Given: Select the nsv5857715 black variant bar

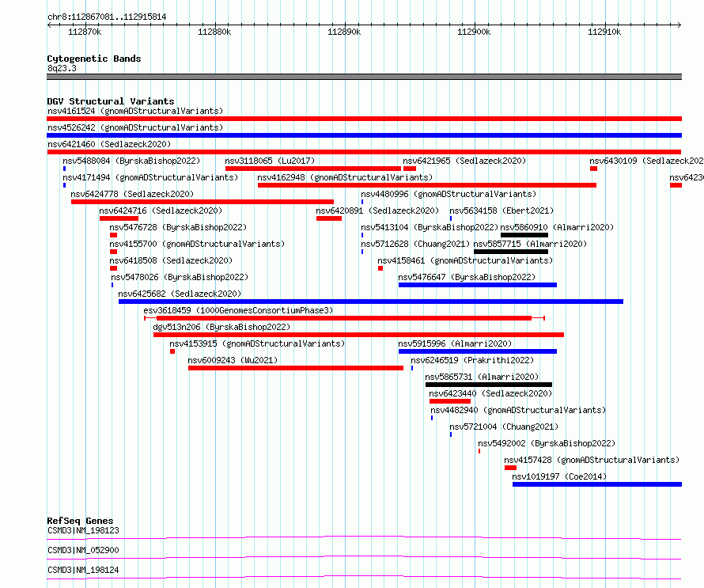Looking at the screenshot, I should [x=511, y=252].
